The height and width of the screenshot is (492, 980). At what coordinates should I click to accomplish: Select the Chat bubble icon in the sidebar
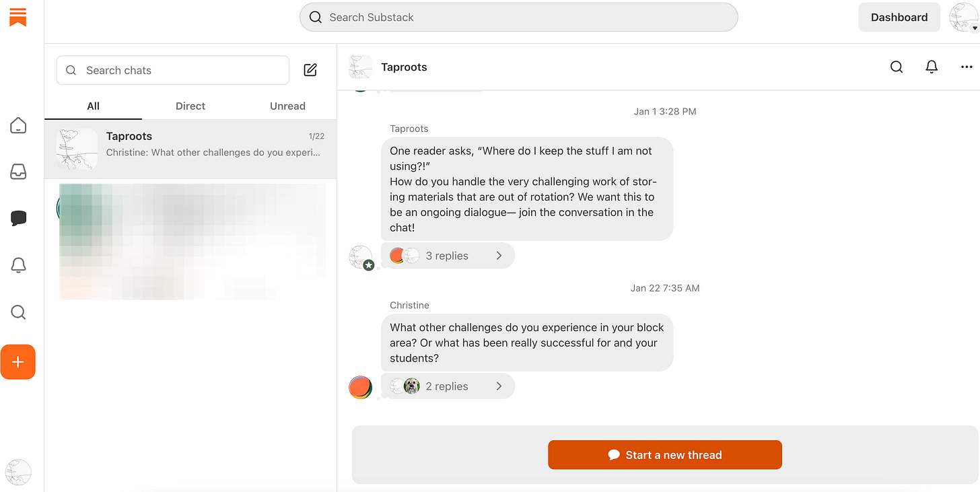pos(18,218)
